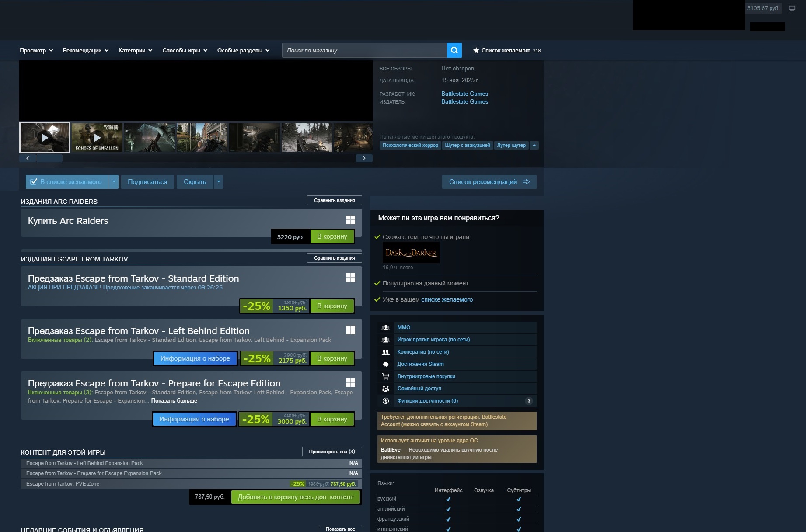Screen dimensions: 806x532
Task: Open bundle info for Prepare for Escape Edition
Action: coord(194,419)
